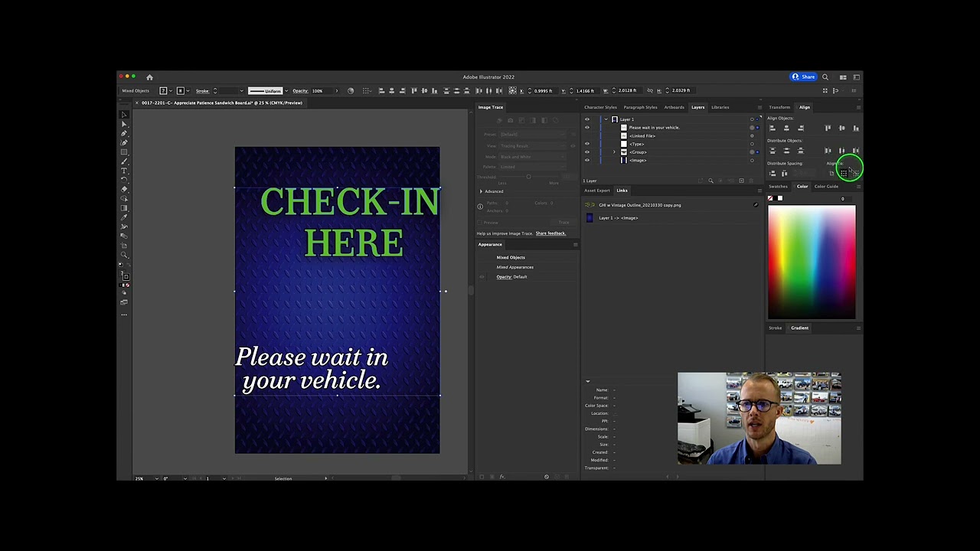
Task: Go to Illustrator Home screen
Action: (149, 77)
